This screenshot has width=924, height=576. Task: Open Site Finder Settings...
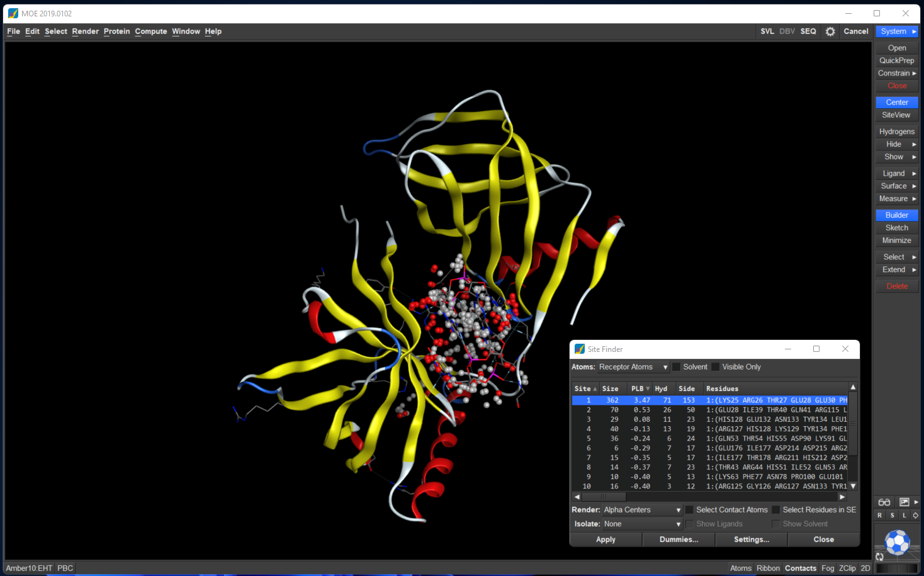point(752,539)
